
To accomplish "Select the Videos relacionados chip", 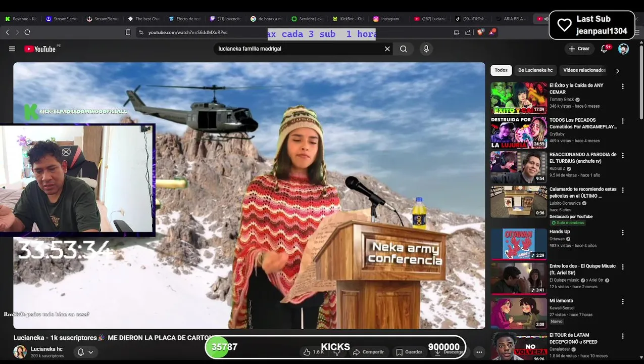I will click(584, 70).
